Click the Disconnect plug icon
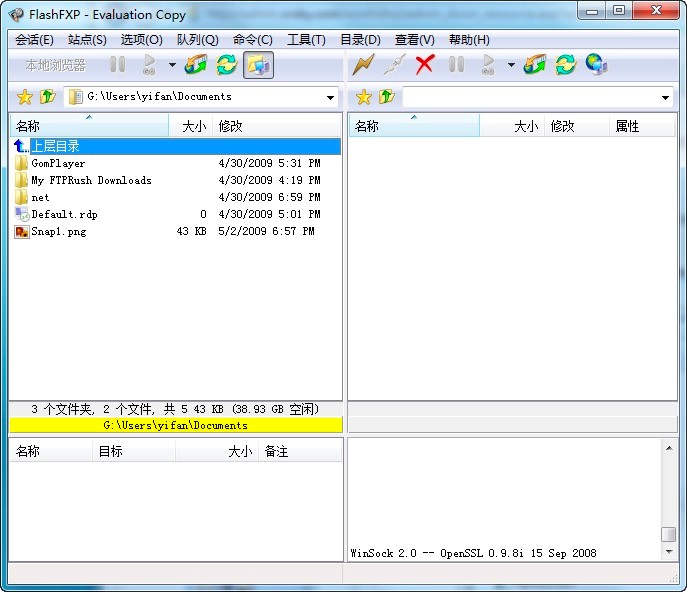This screenshot has width=687, height=592. pos(394,65)
